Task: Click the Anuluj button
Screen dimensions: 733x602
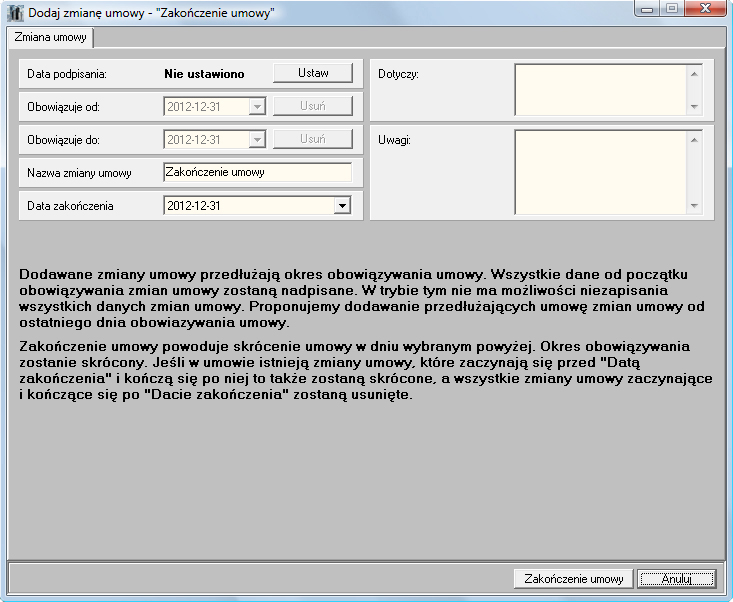Action: (677, 579)
